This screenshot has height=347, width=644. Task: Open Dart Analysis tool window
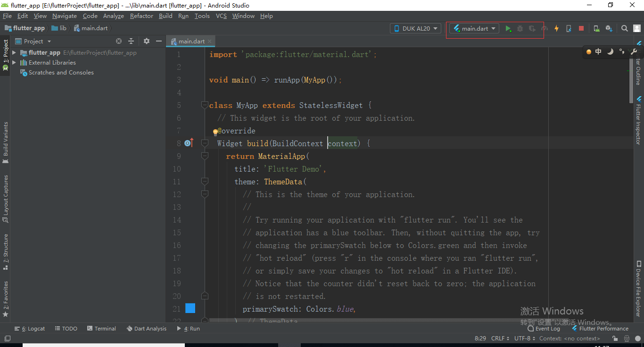point(147,329)
